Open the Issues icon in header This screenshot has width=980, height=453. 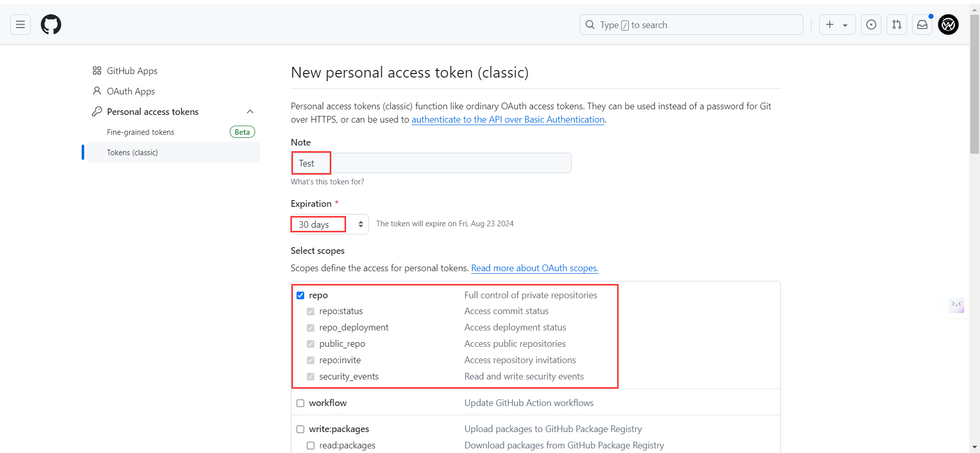tap(871, 25)
